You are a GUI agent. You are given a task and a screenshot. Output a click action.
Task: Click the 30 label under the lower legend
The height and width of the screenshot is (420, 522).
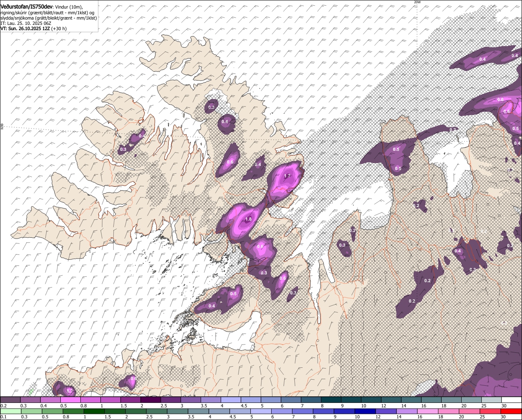[503, 417]
